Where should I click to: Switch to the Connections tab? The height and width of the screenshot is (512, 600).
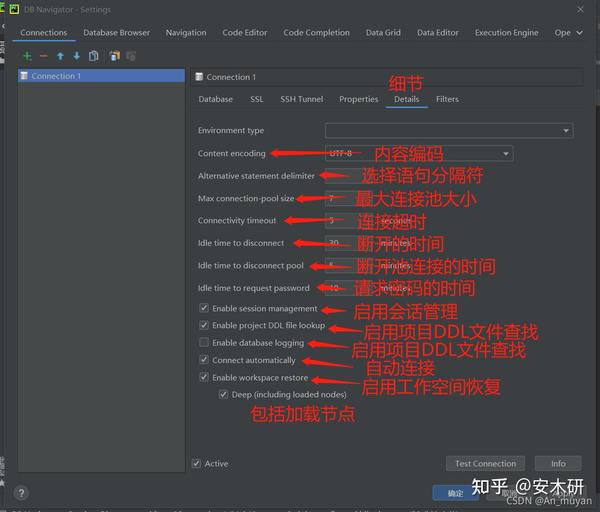click(x=44, y=33)
